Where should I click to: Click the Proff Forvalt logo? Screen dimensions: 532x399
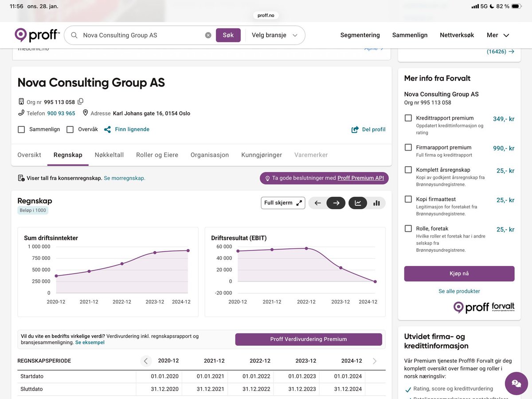(484, 307)
